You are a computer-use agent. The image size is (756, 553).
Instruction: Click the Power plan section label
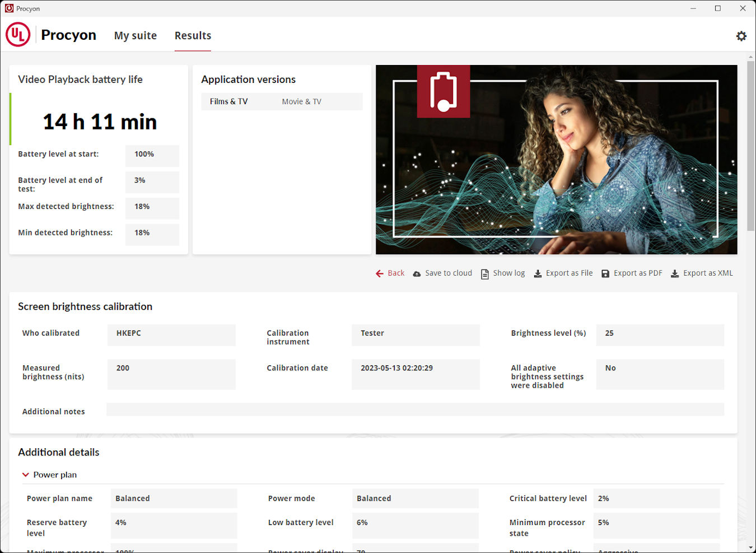point(55,475)
